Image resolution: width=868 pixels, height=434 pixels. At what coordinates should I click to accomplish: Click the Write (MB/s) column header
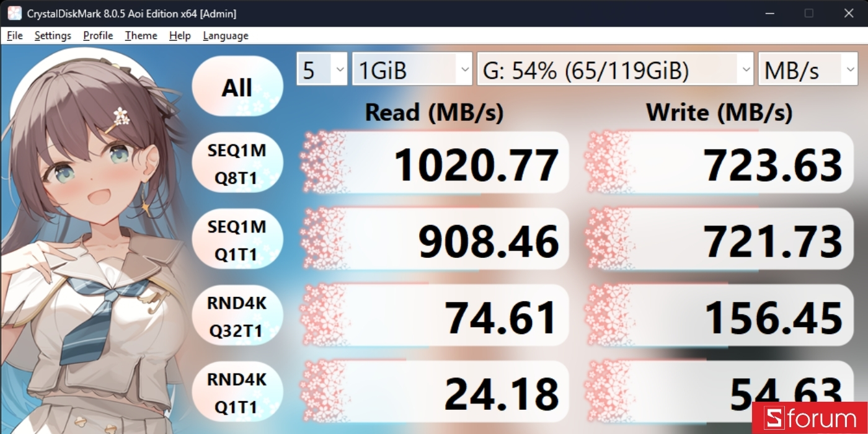point(719,112)
